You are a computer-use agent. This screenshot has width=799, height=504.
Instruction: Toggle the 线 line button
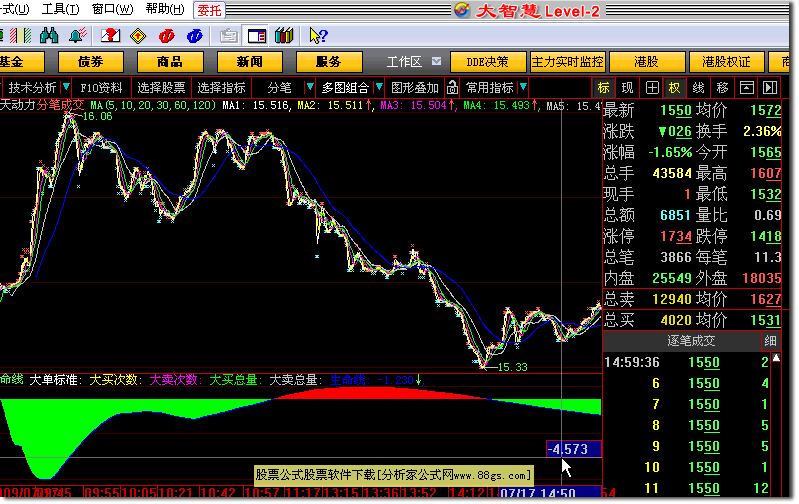698,88
